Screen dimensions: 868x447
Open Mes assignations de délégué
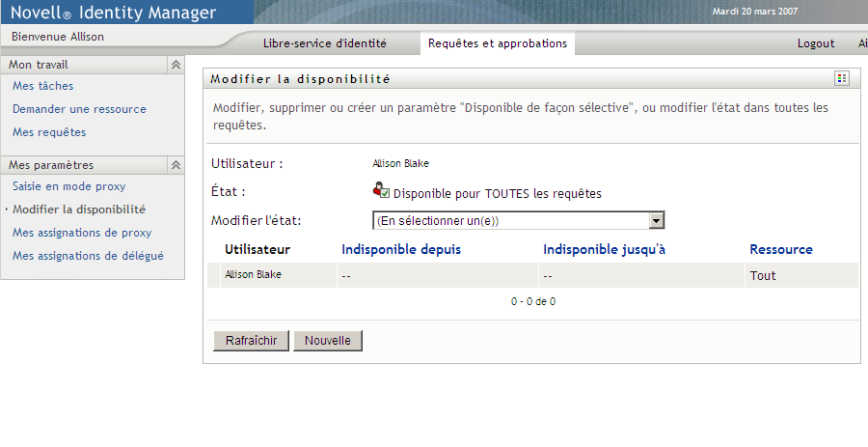[88, 256]
